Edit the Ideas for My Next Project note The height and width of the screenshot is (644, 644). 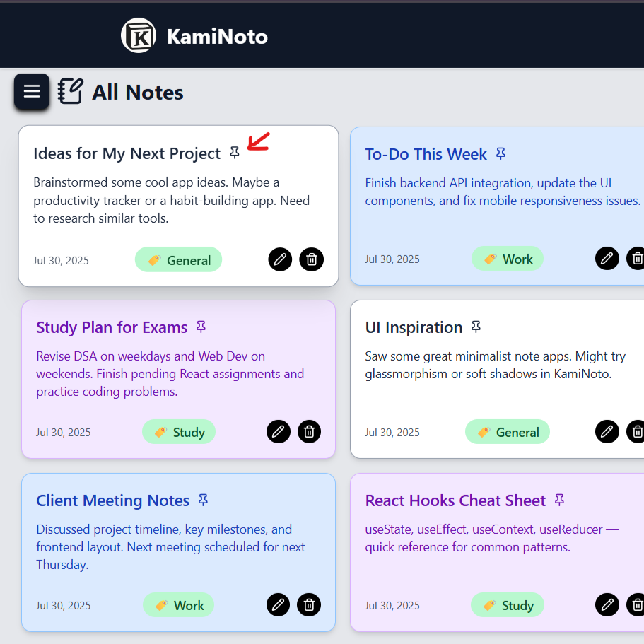281,259
